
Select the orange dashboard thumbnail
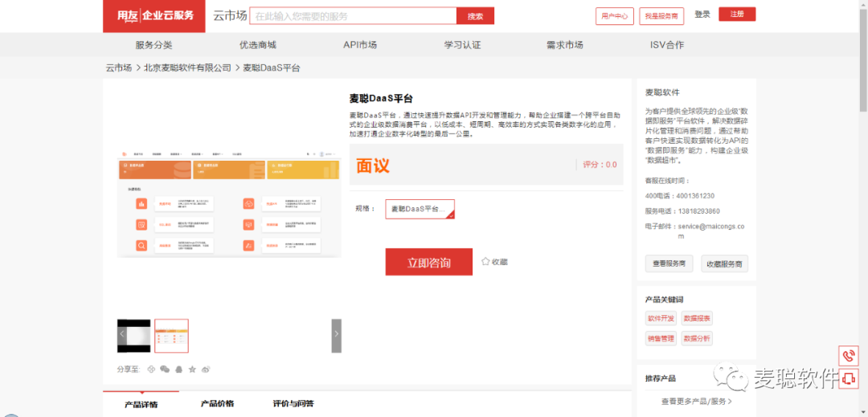tap(172, 336)
